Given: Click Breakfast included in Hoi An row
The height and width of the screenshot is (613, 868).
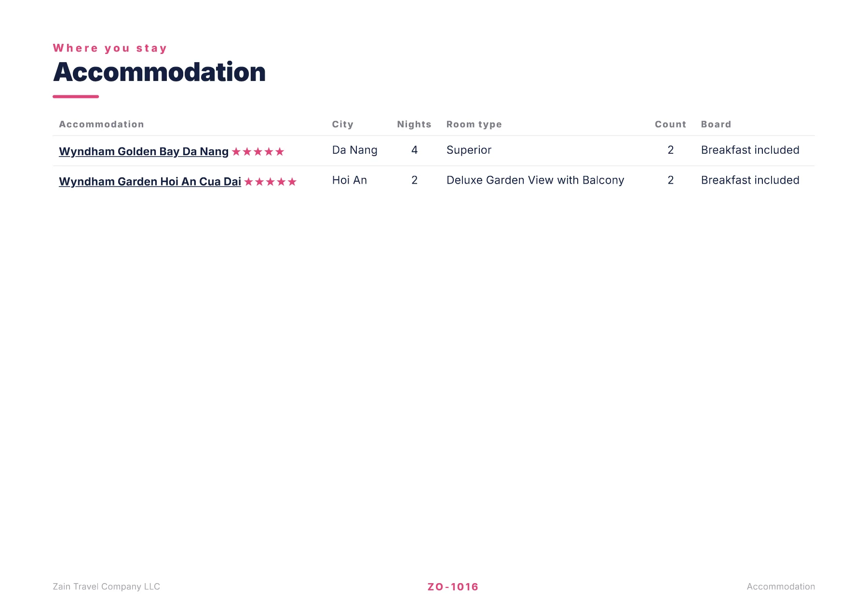Looking at the screenshot, I should [750, 180].
